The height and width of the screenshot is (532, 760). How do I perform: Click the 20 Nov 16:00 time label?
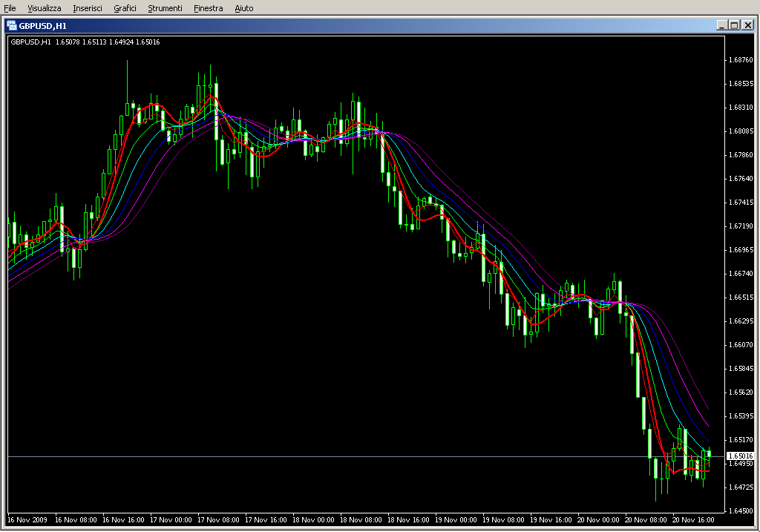click(x=693, y=520)
